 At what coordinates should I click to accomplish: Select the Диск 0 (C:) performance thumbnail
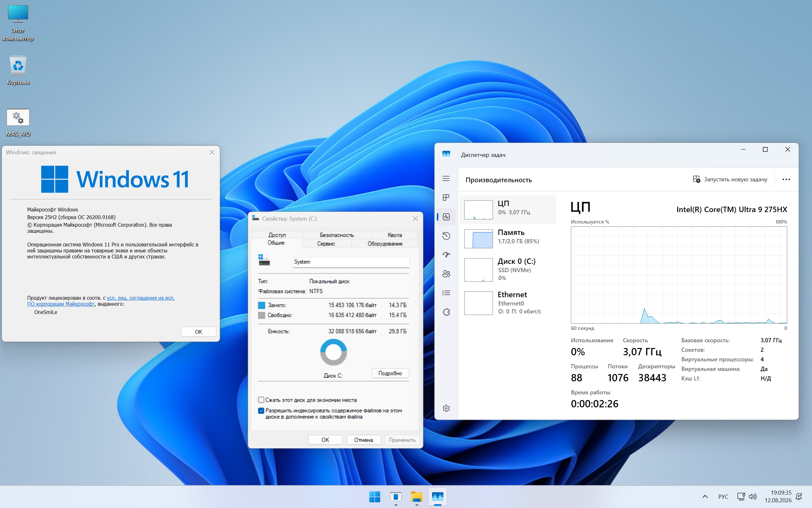point(478,270)
